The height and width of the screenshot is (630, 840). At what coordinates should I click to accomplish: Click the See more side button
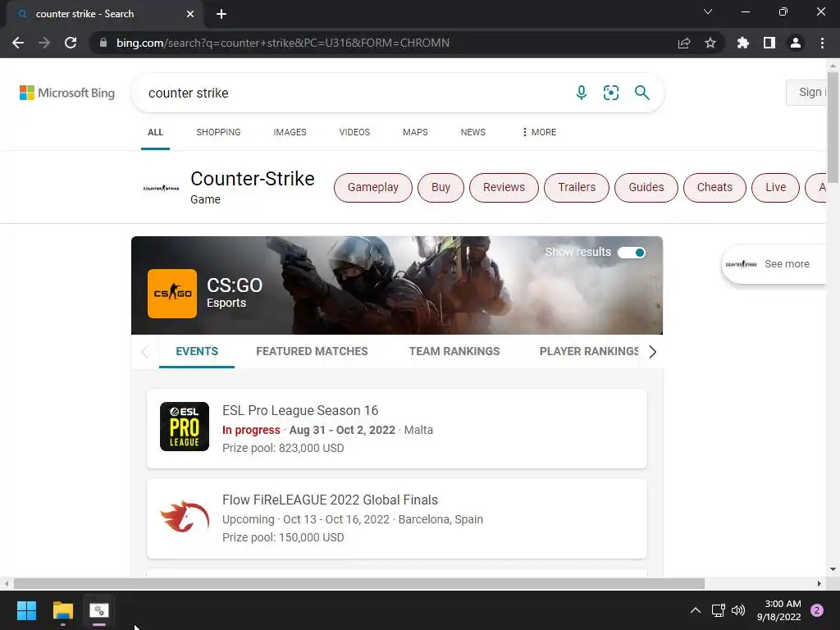click(x=774, y=264)
